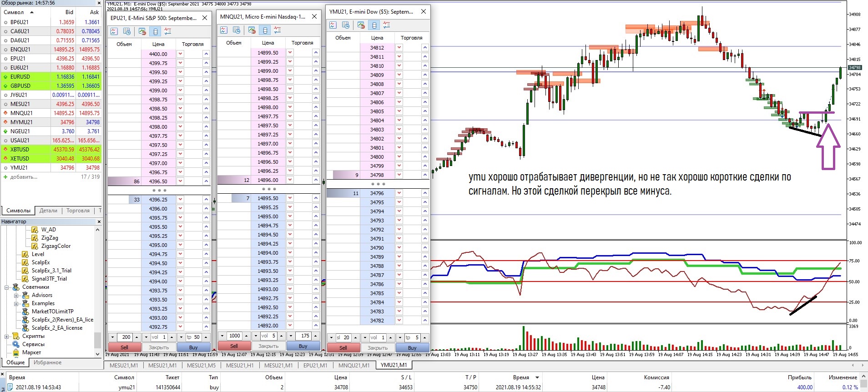Click Закрыть button in MNQU21 depth window
Image resolution: width=868 pixels, height=392 pixels.
coord(268,346)
